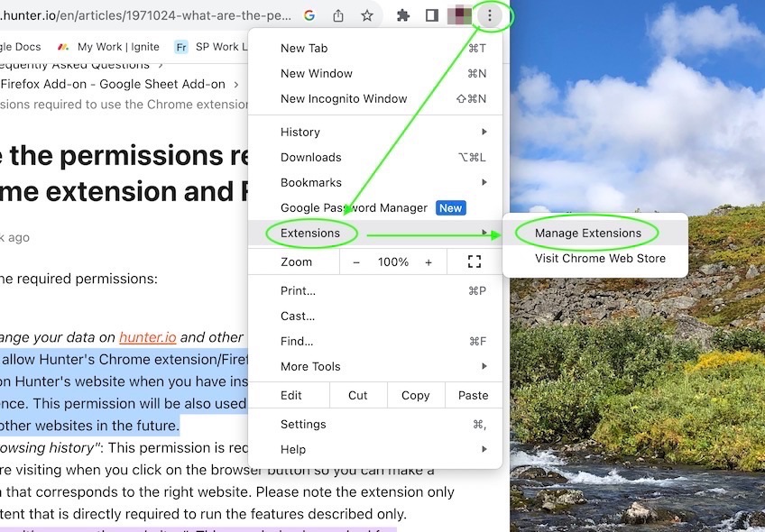Viewport: 765px width, 532px height.
Task: Expand the History submenu
Action: pyautogui.click(x=375, y=132)
